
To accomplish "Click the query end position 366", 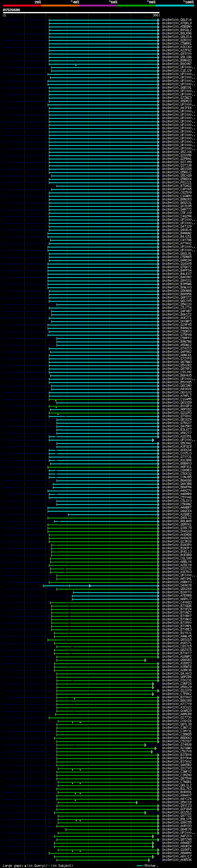I will click(x=155, y=15).
